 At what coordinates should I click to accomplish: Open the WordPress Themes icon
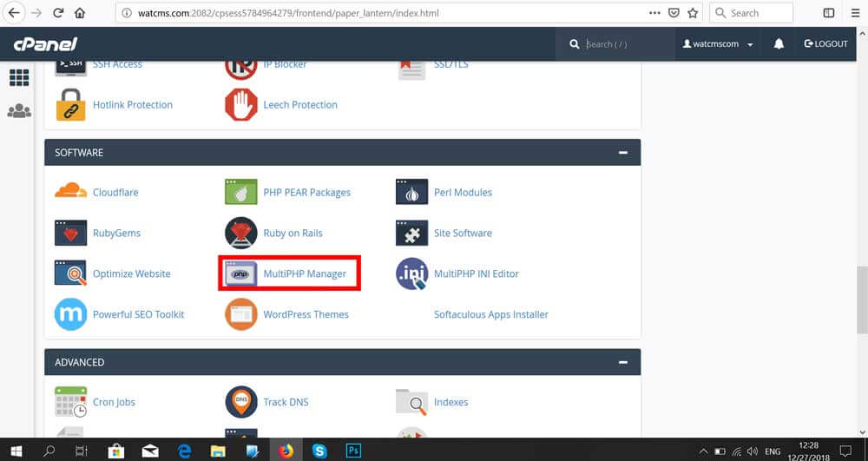(240, 314)
